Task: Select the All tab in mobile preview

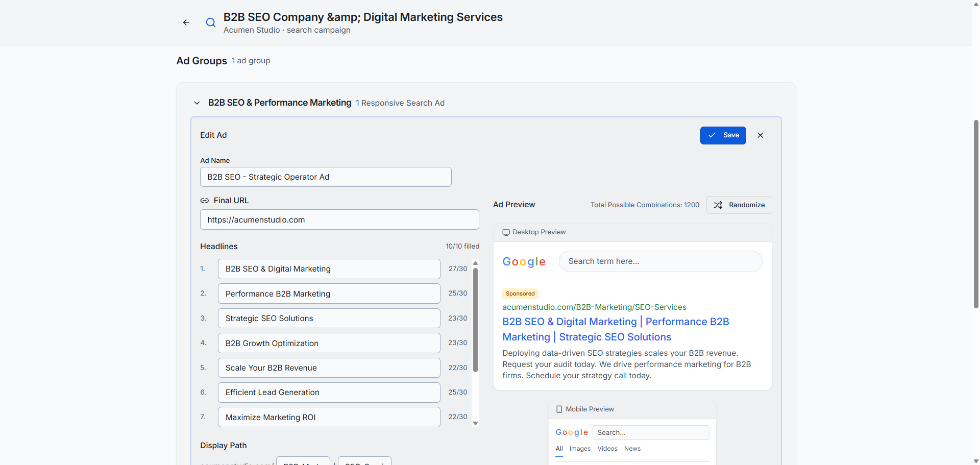Action: pyautogui.click(x=559, y=449)
